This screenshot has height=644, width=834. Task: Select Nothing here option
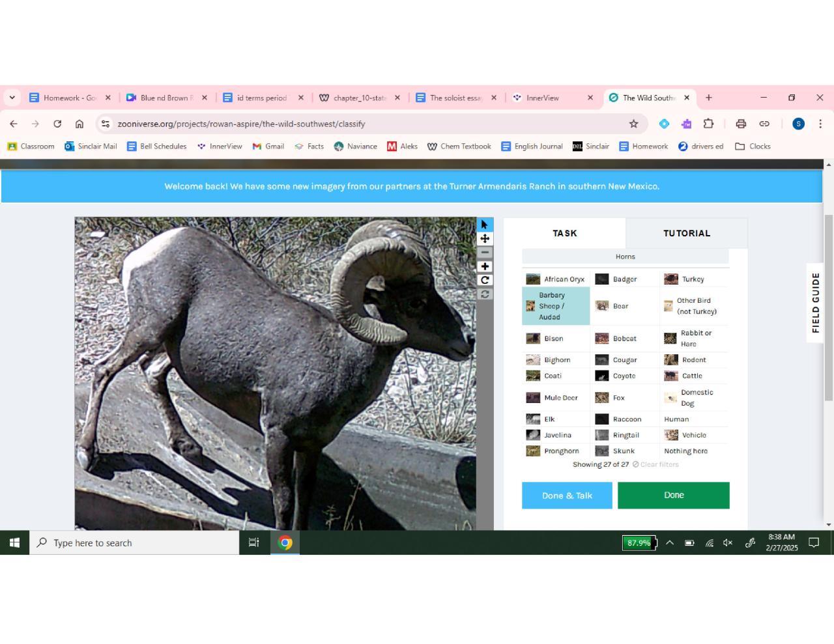point(695,451)
